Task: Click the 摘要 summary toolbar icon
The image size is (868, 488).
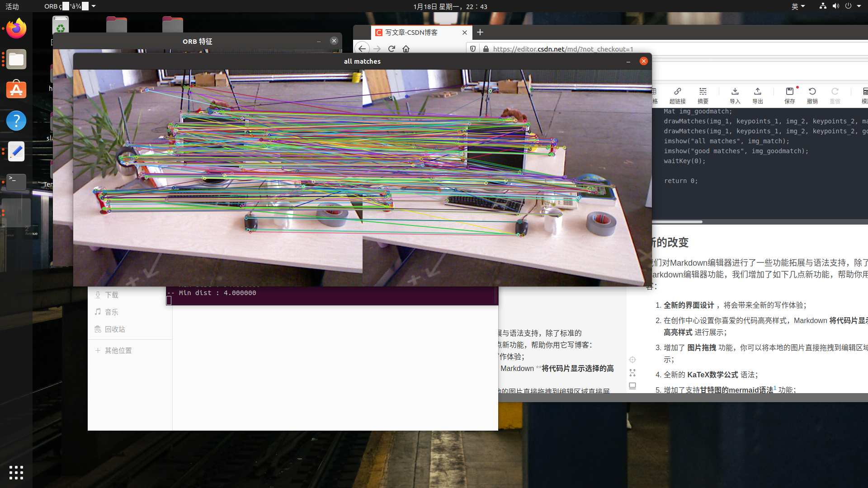Action: 703,95
